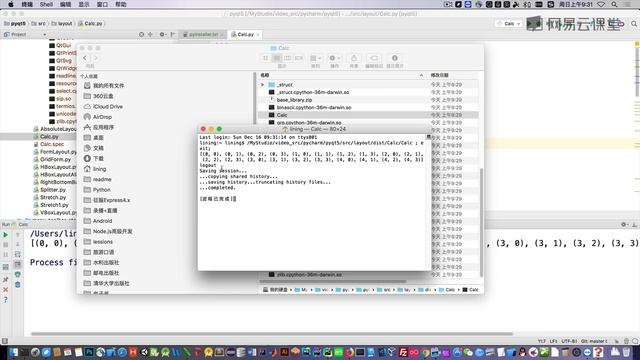
Task: Open Shell menu in macOS menu bar
Action: tap(46, 4)
